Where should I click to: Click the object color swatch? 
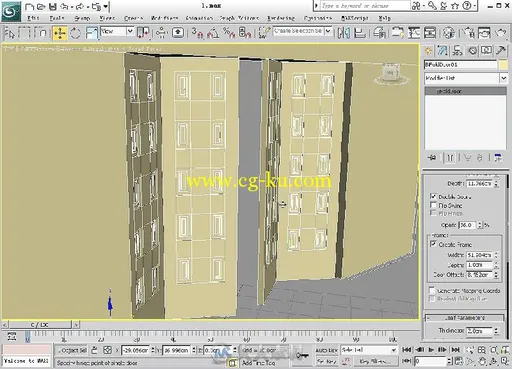[503, 65]
